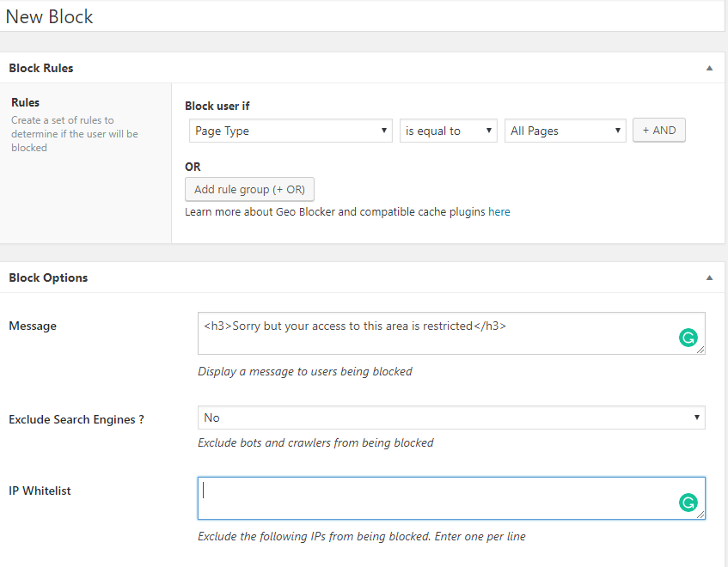Open the Page Type dropdown
The width and height of the screenshot is (728, 567).
[x=291, y=131]
